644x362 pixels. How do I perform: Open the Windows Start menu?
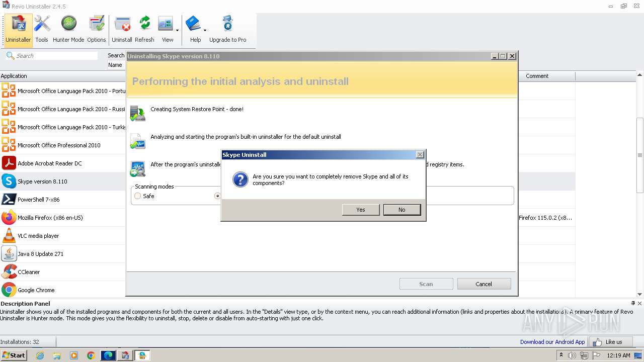pos(14,355)
